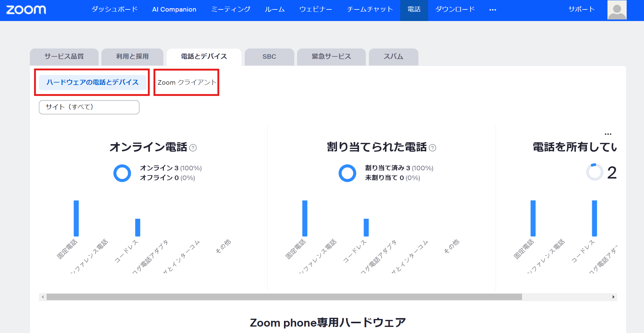Click オンライン 3 (100%) legend entry
The width and height of the screenshot is (644, 333).
tap(171, 168)
